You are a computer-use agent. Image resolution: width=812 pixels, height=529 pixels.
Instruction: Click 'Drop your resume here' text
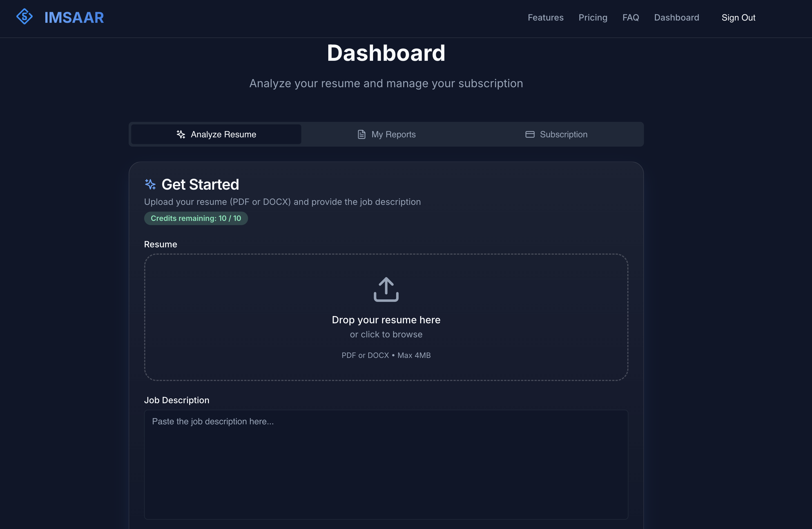[386, 320]
